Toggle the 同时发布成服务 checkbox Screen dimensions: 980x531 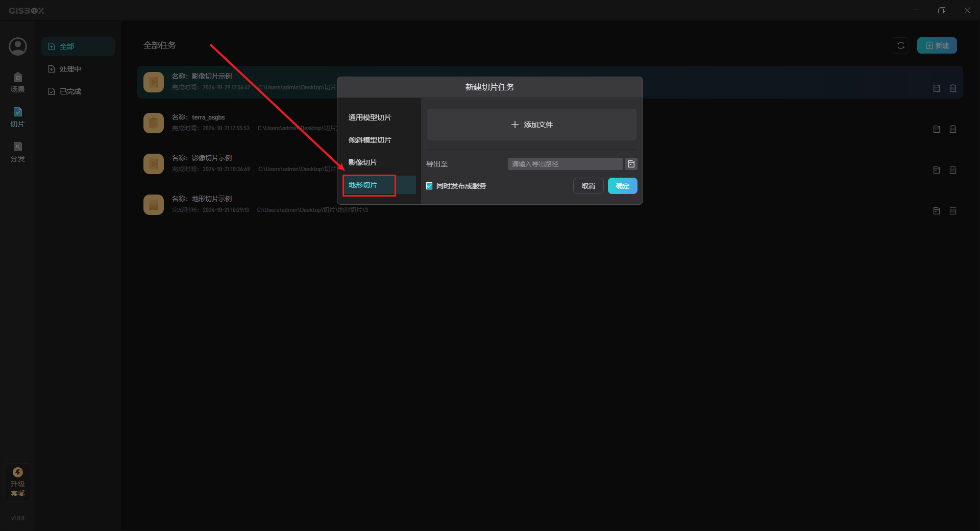(x=429, y=186)
